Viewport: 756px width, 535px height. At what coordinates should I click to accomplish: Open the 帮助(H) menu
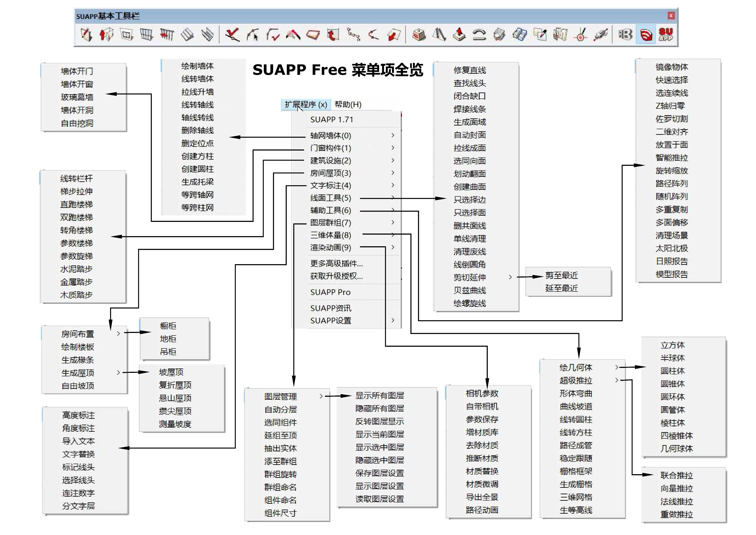[348, 105]
